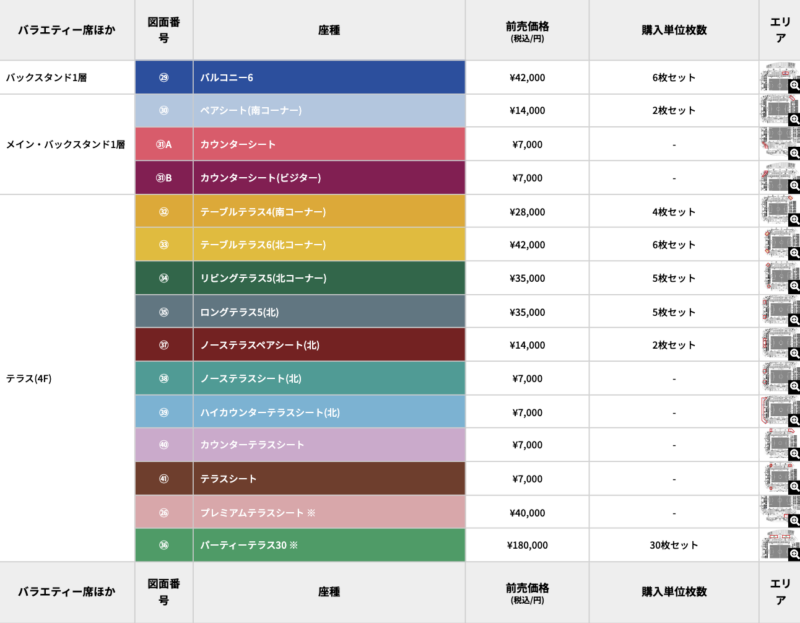Viewport: 800px width, 623px height.
Task: Open the zoom icon beside ノーステラスペアシート(北)
Action: (792, 354)
